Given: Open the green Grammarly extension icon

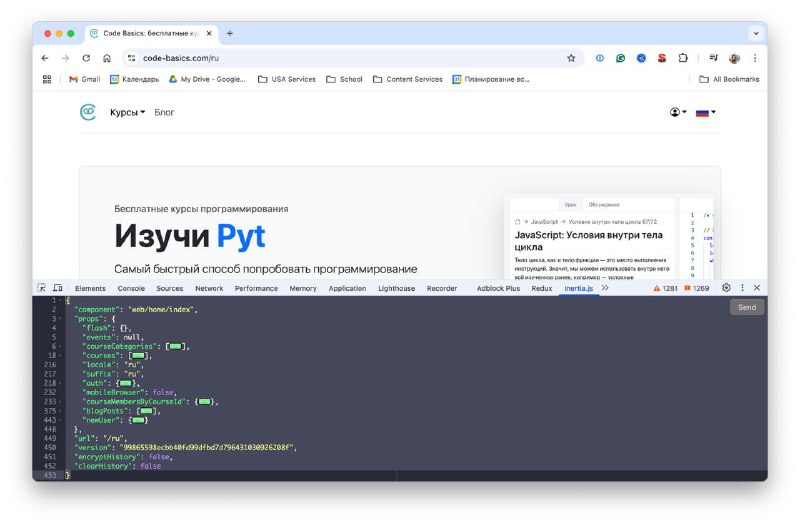Looking at the screenshot, I should tap(620, 58).
